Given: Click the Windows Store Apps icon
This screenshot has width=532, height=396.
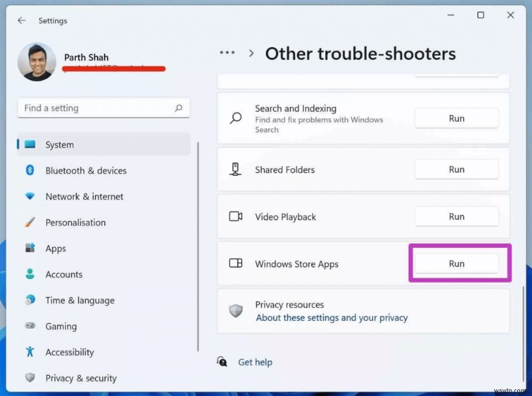Looking at the screenshot, I should click(x=235, y=263).
